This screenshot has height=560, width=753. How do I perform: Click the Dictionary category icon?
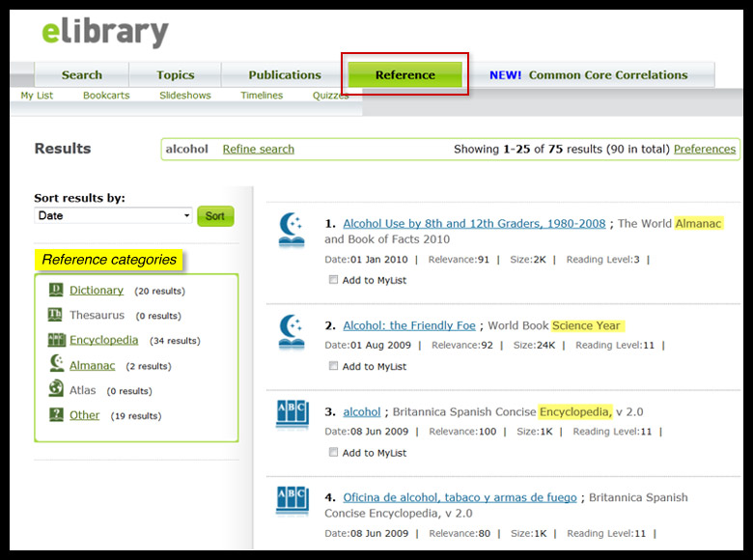[55, 290]
